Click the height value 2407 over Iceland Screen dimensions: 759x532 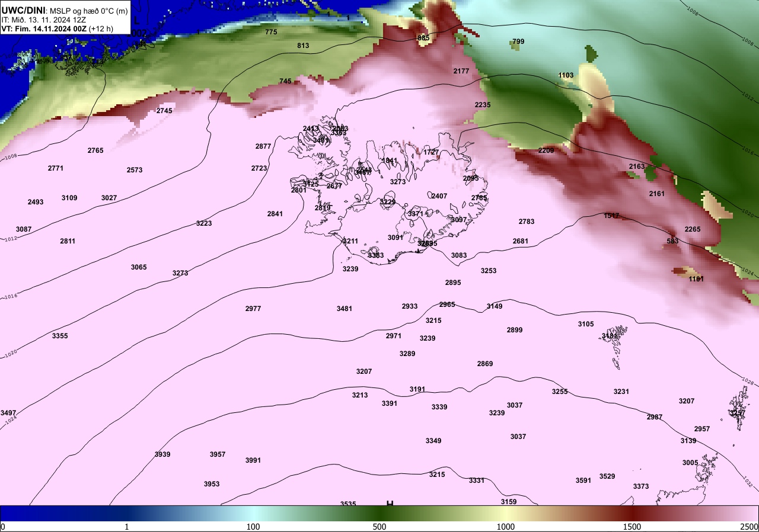439,196
